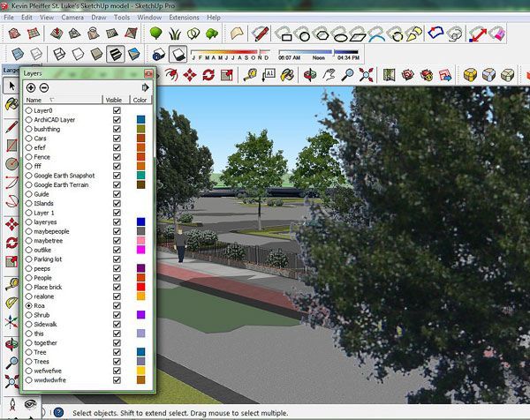Select the arrow Select tool
530x420 pixels.
point(11,86)
